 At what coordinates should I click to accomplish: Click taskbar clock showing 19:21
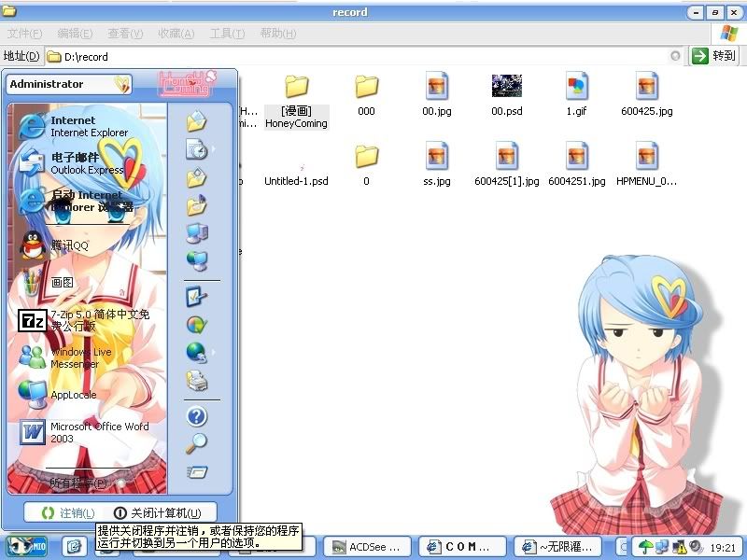(x=723, y=548)
